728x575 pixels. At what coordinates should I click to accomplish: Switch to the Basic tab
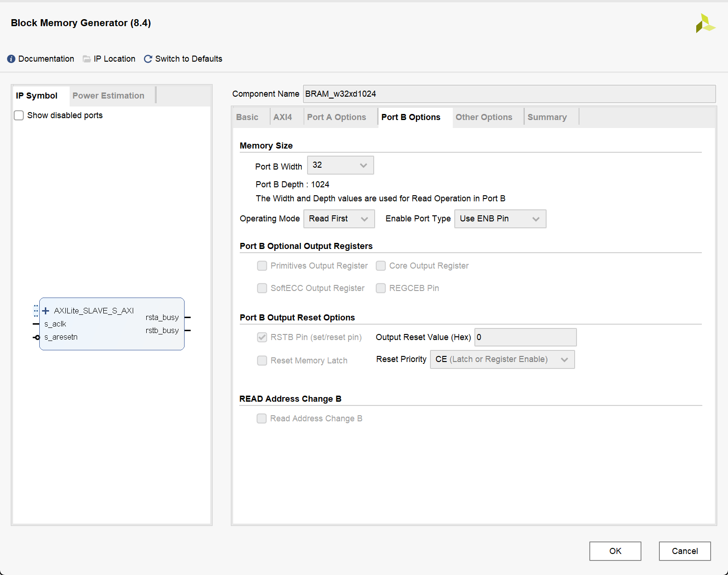pos(247,117)
